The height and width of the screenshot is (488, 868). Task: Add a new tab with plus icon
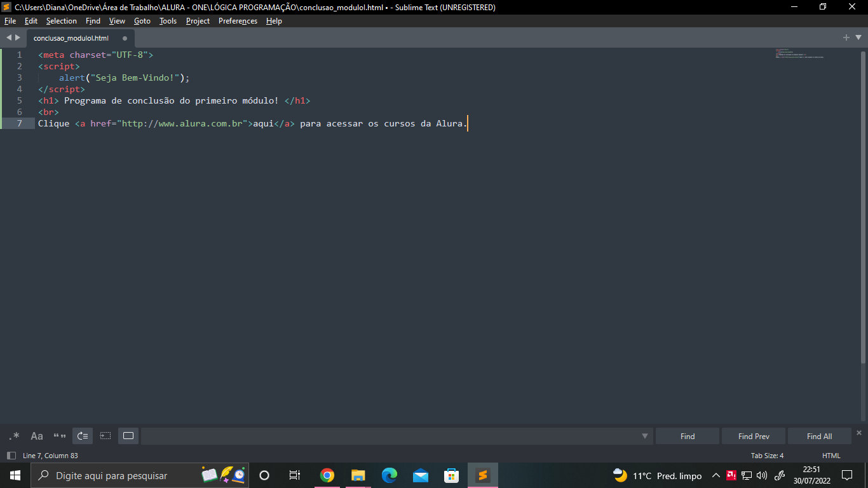(846, 37)
